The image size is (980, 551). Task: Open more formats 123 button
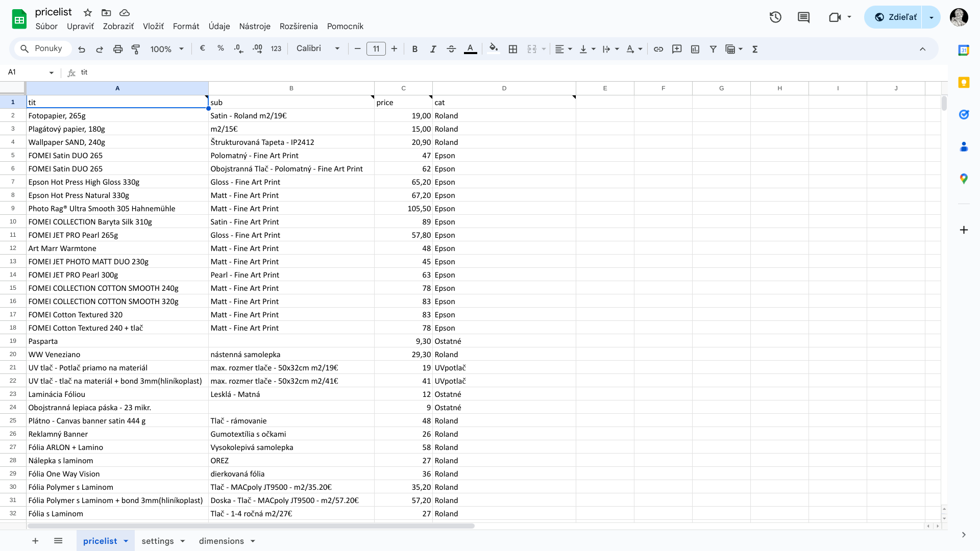[276, 49]
